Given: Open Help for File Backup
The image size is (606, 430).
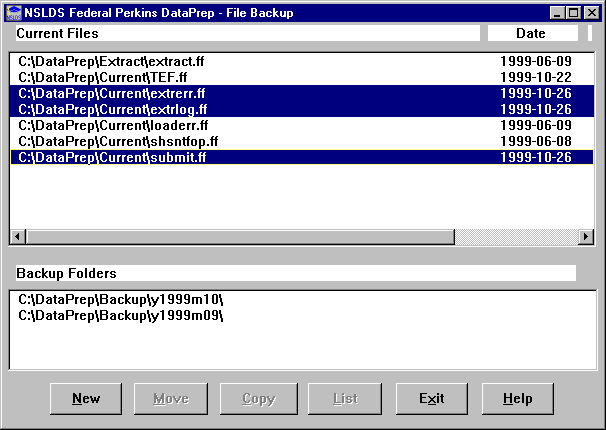Looking at the screenshot, I should 517,399.
